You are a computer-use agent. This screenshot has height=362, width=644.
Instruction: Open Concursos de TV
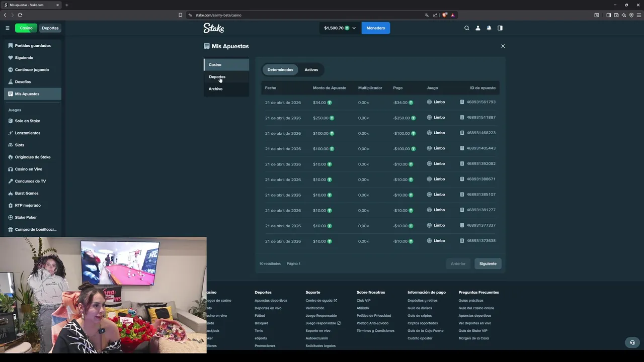click(x=33, y=182)
